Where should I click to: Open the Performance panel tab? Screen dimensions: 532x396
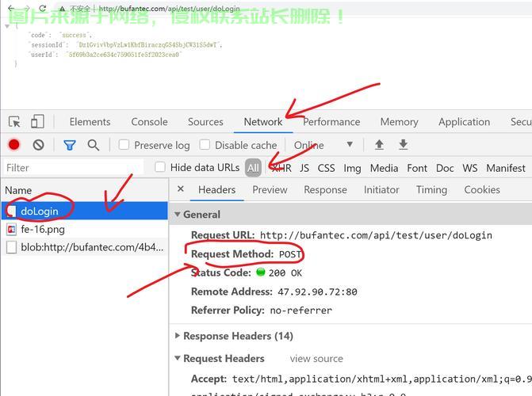[331, 122]
